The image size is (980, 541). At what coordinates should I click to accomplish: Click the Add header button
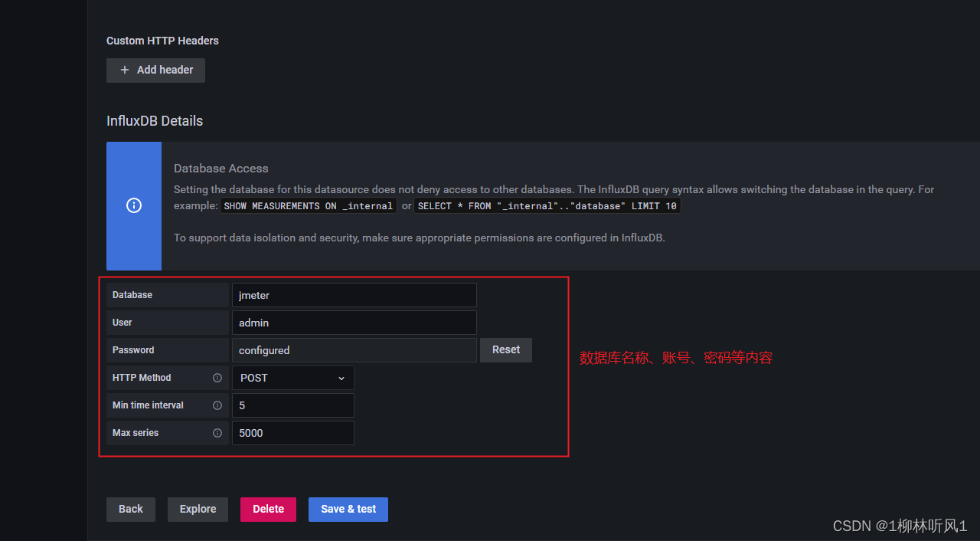155,70
